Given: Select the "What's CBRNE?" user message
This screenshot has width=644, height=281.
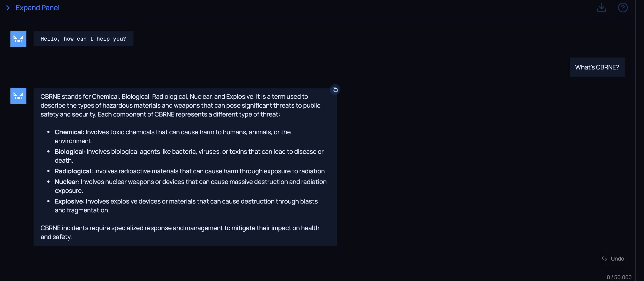Looking at the screenshot, I should point(597,67).
